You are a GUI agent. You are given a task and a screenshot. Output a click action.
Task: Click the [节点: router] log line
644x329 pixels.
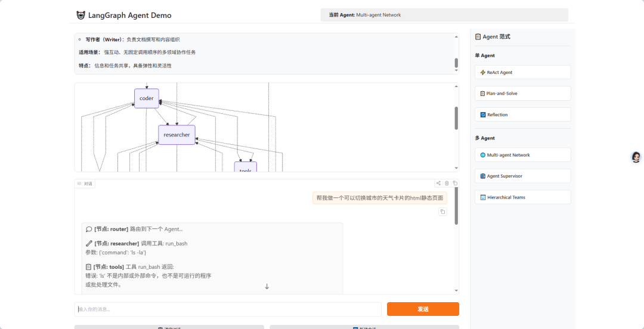[x=134, y=229]
